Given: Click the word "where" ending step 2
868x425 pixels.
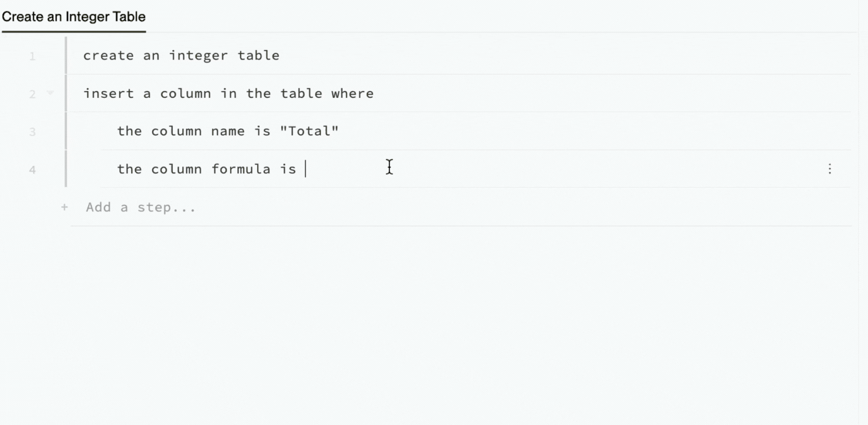Looking at the screenshot, I should (353, 93).
